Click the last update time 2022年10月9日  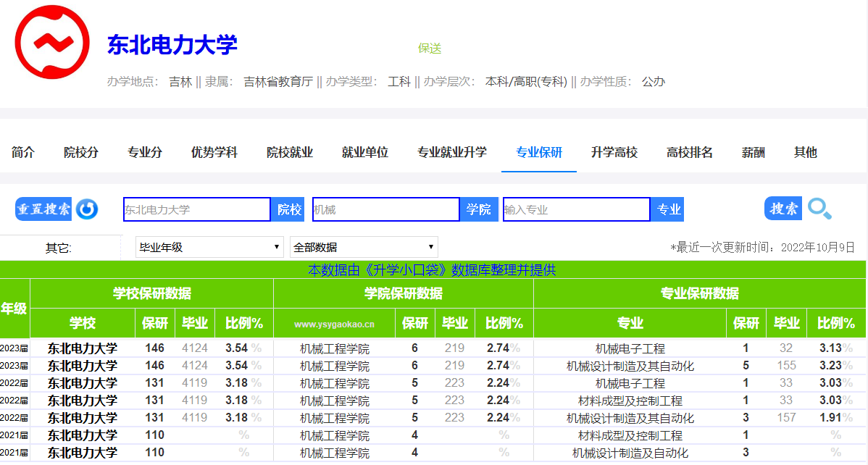pyautogui.click(x=817, y=248)
